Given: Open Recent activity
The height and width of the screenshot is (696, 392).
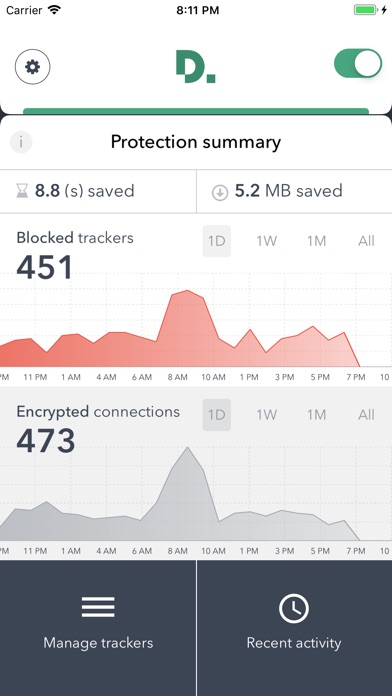Looking at the screenshot, I should 295,628.
